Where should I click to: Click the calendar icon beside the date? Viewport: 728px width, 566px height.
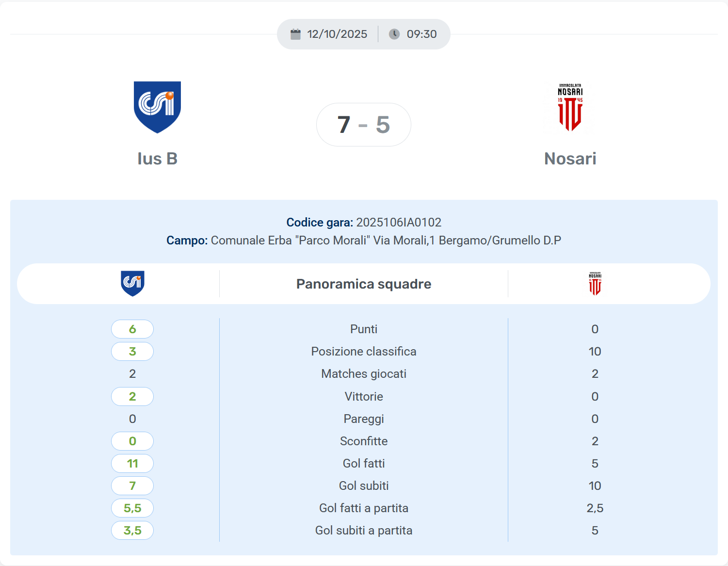pos(295,34)
